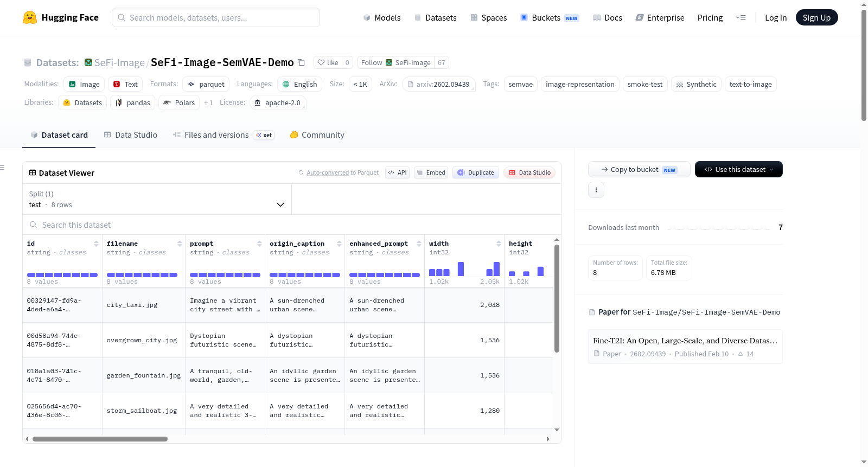This screenshot has height=467, width=868.
Task: Click the Sign Up button
Action: (x=816, y=17)
